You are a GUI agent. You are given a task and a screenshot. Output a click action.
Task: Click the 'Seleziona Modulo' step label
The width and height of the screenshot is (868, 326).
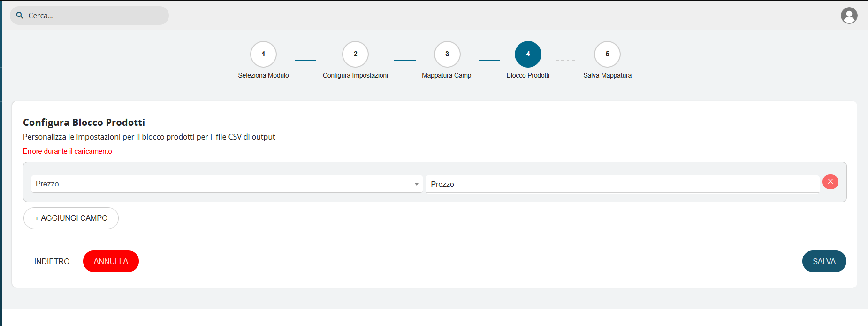263,75
